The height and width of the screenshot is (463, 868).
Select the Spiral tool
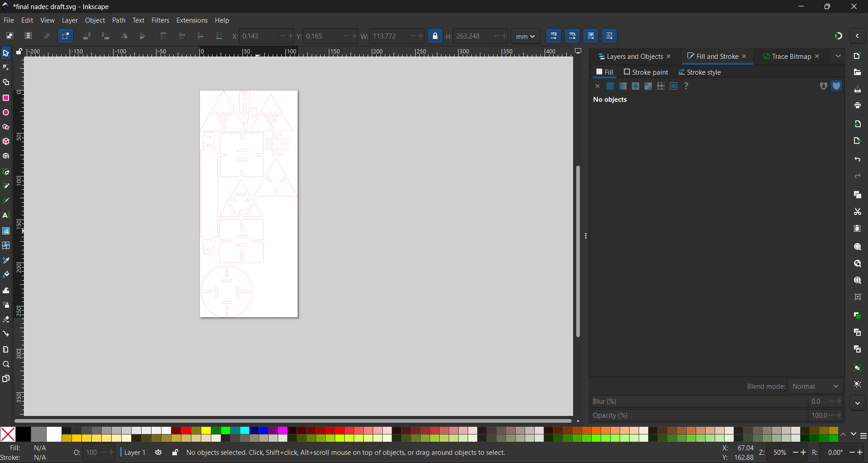[x=6, y=156]
